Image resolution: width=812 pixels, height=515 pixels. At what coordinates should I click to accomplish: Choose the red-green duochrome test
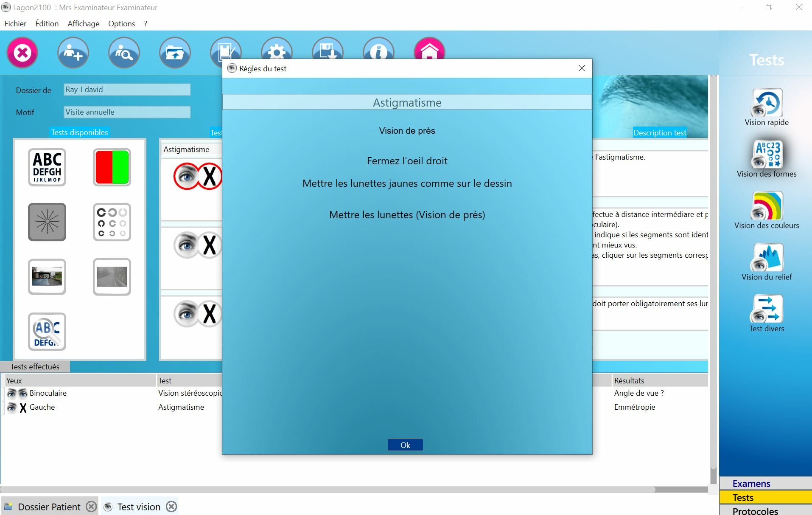click(x=112, y=167)
